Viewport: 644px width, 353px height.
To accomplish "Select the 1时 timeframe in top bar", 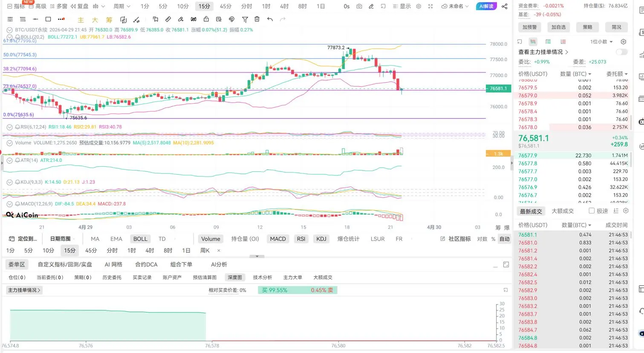I will point(266,6).
